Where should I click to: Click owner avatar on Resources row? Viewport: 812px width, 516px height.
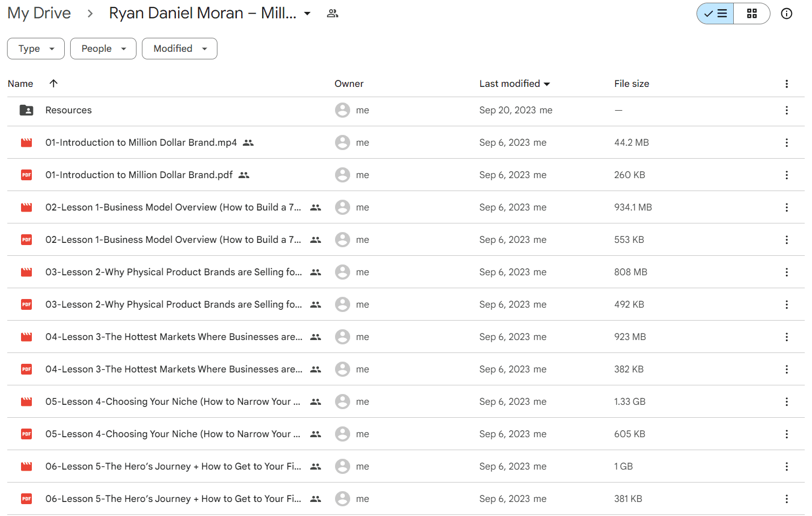(x=343, y=110)
